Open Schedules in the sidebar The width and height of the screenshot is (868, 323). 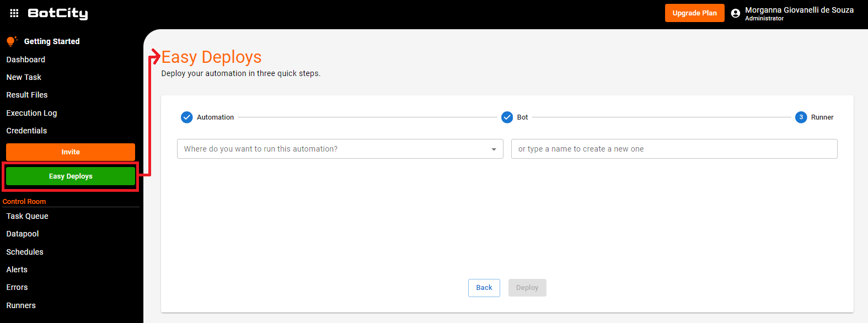25,252
